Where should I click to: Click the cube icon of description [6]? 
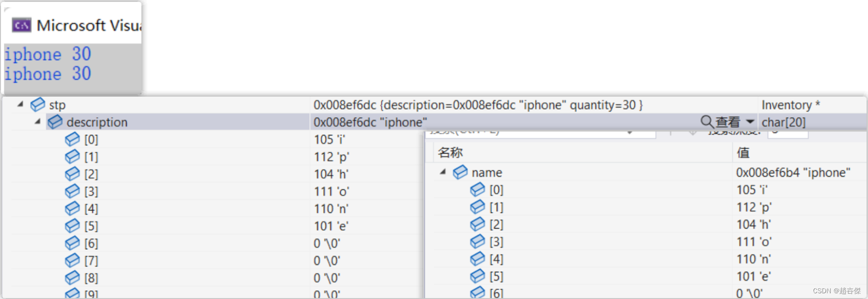coord(72,243)
